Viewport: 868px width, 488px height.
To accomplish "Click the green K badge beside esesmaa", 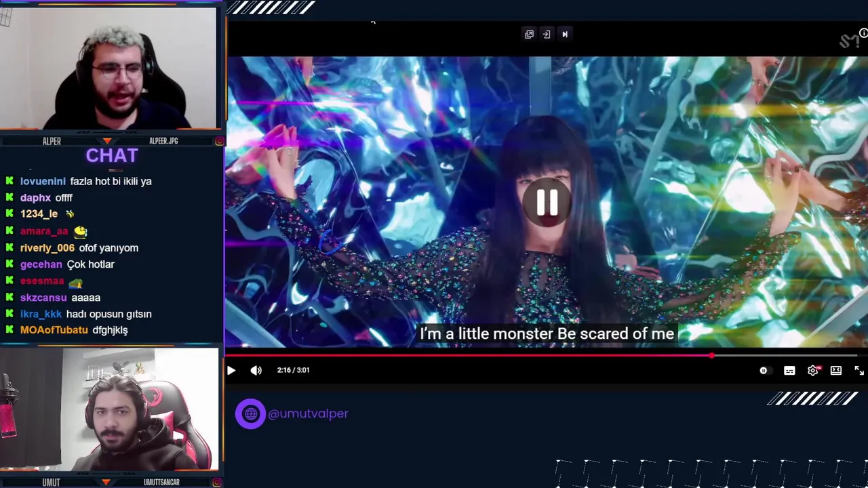I will pyautogui.click(x=9, y=280).
